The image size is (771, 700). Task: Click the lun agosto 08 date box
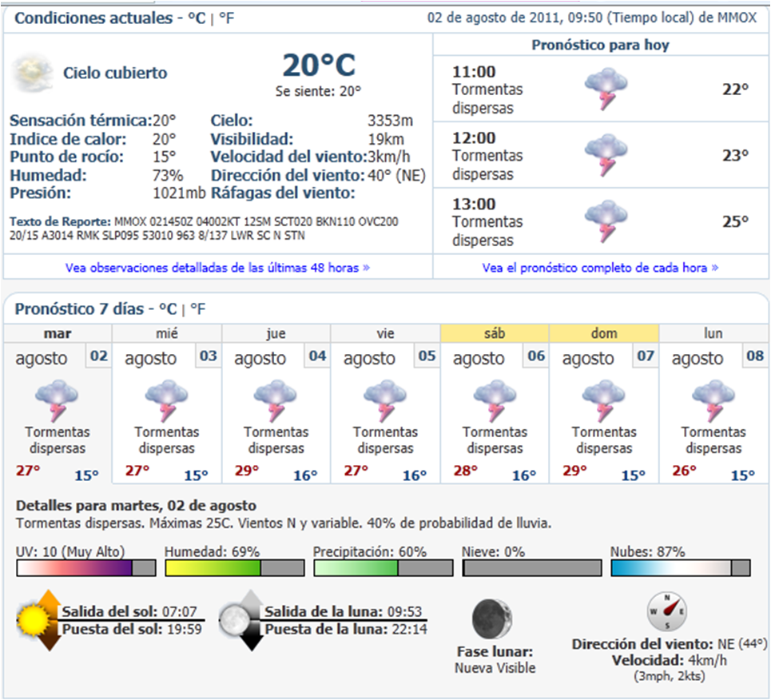click(x=754, y=356)
